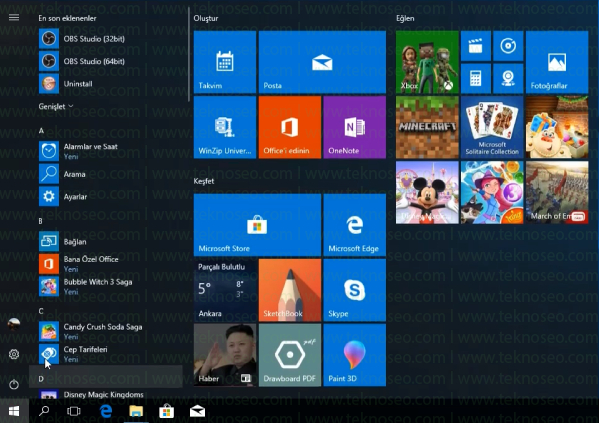Open the Microsoft Store tile
This screenshot has height=423, width=599.
click(x=257, y=225)
